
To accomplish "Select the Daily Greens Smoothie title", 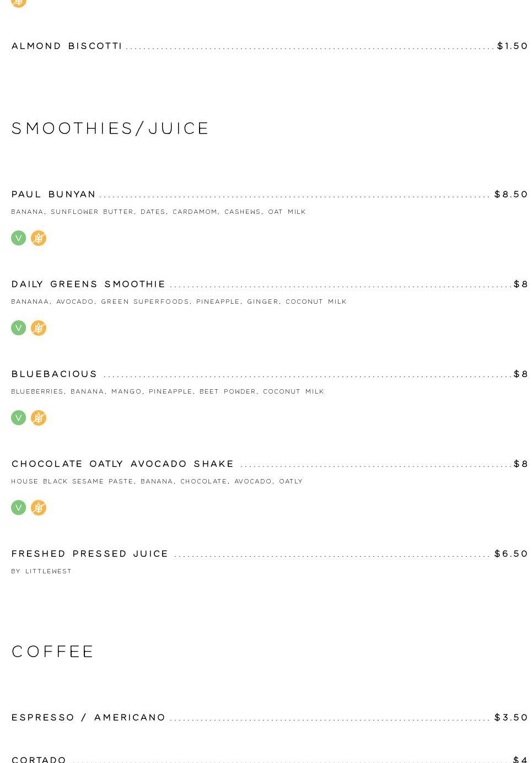I will tap(88, 284).
